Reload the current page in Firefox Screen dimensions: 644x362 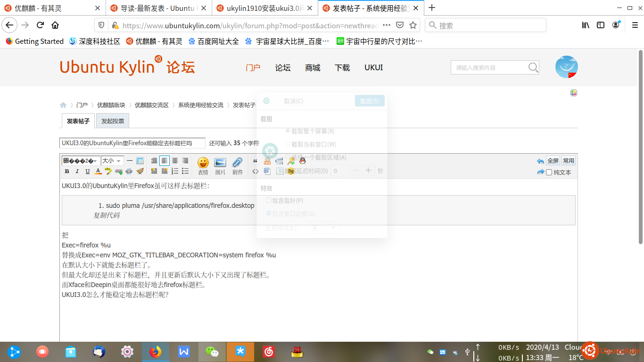tap(41, 25)
